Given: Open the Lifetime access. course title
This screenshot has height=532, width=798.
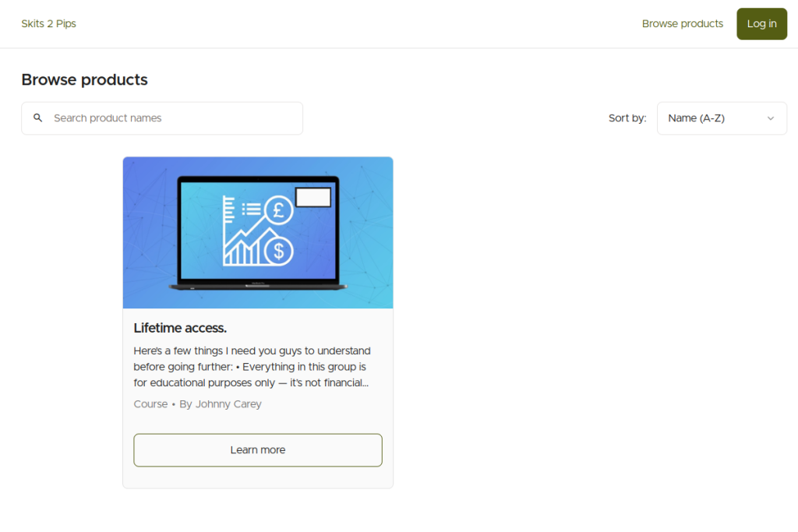Looking at the screenshot, I should point(180,328).
